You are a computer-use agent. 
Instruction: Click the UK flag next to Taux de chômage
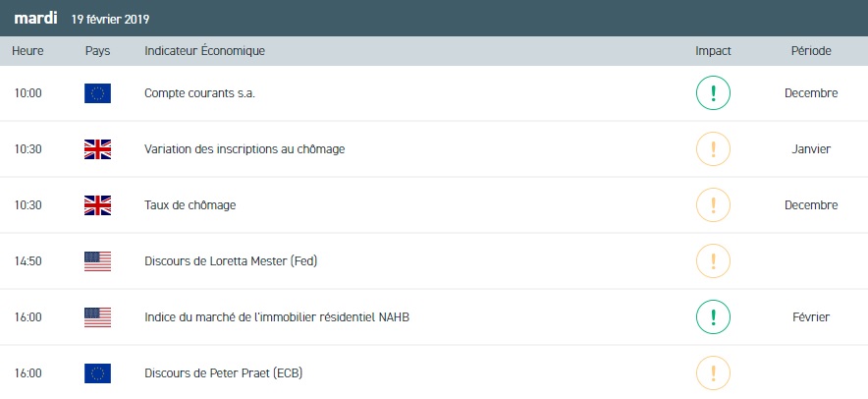tap(97, 205)
